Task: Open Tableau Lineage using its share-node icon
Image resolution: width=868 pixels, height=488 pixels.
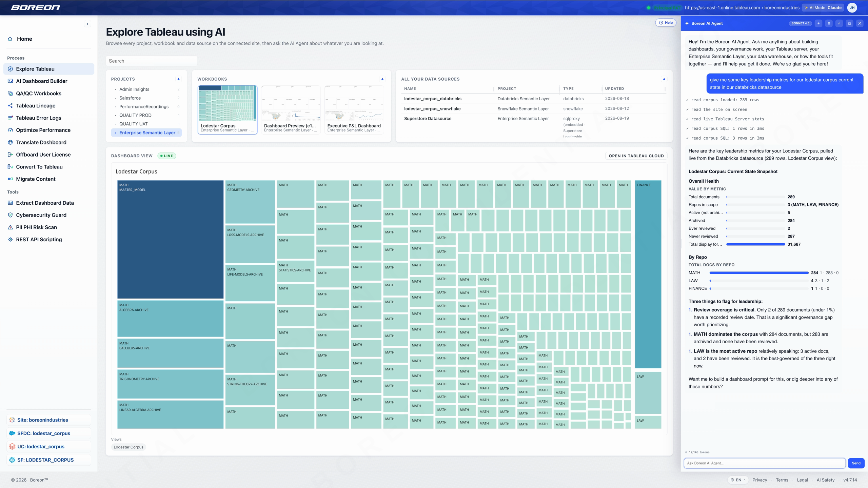Action: tap(10, 106)
